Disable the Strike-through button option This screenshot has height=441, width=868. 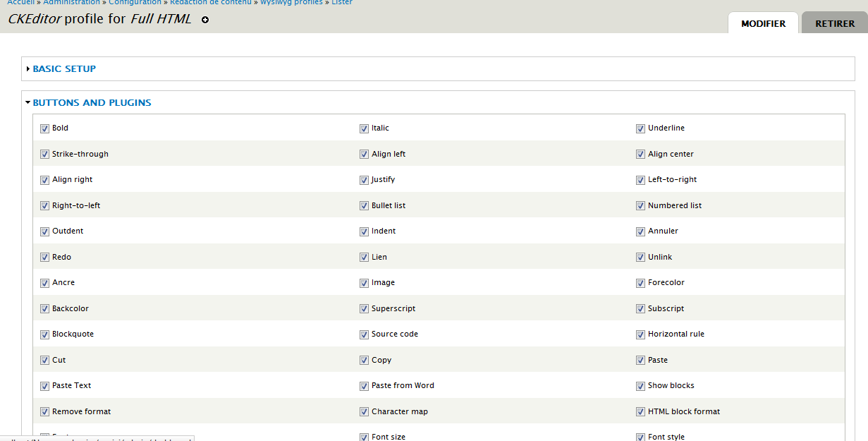(x=44, y=155)
